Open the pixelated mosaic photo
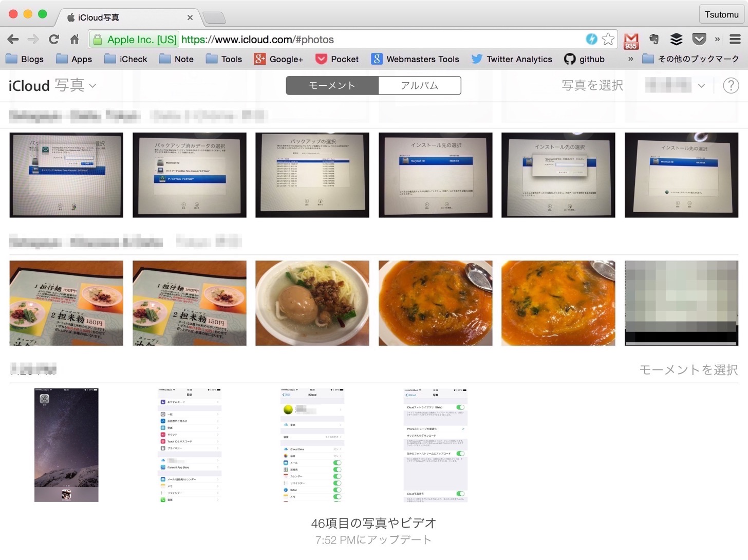Viewport: 748px width, 560px height. click(681, 303)
